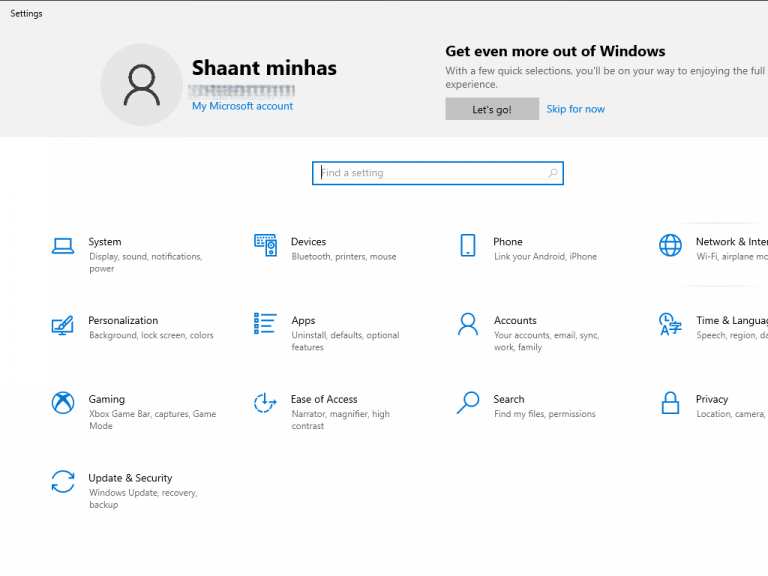Click the Personalization paintbrush icon
The width and height of the screenshot is (768, 576).
[x=63, y=325]
